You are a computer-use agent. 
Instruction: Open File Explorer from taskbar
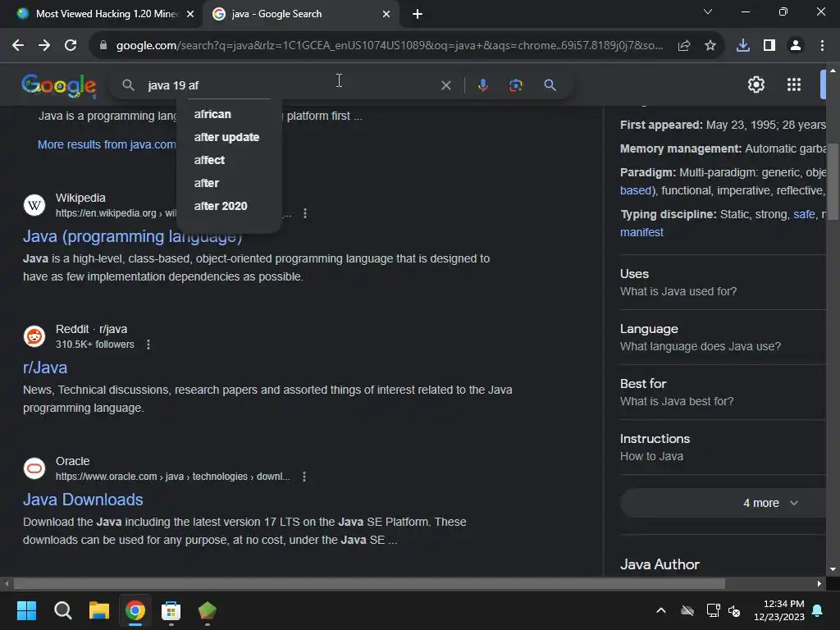tap(99, 610)
